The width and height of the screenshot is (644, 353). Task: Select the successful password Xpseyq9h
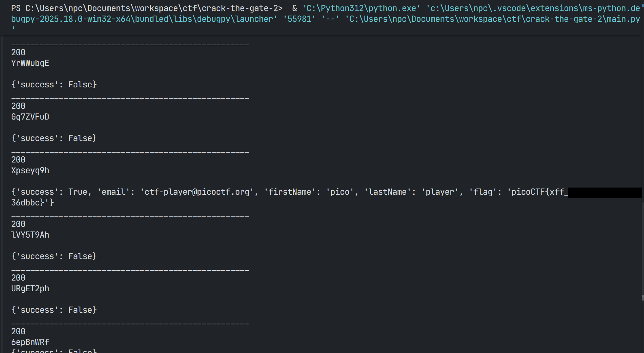30,171
